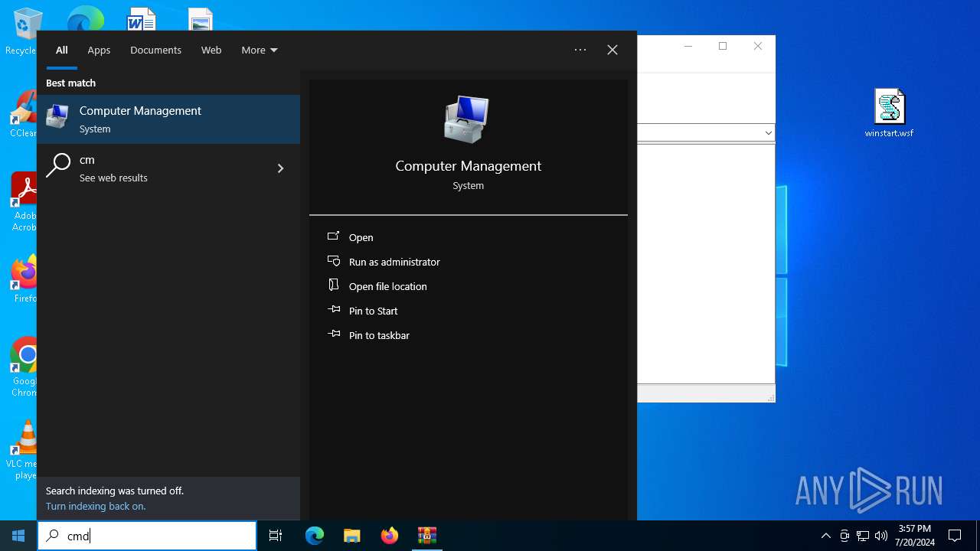
Task: Click the volume speaker tray icon
Action: [881, 536]
